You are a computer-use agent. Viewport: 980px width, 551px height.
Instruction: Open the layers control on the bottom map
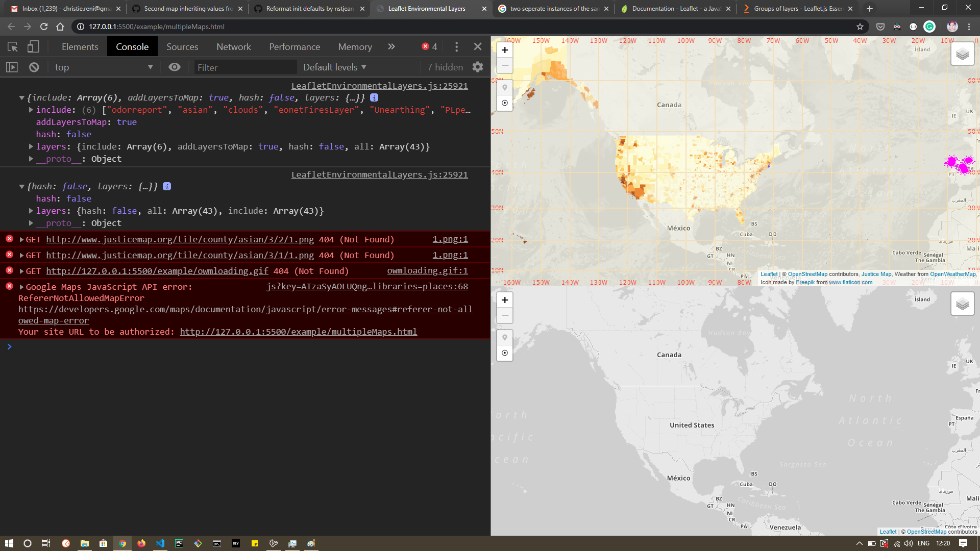[x=963, y=303]
